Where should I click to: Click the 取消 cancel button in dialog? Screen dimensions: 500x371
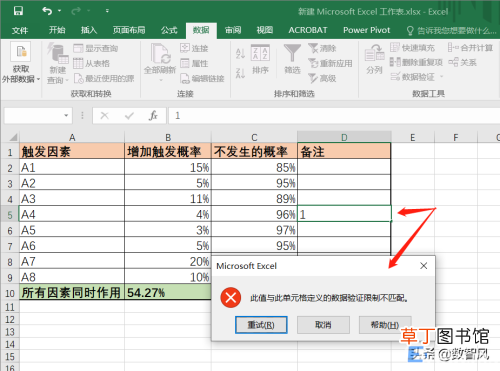coord(323,325)
